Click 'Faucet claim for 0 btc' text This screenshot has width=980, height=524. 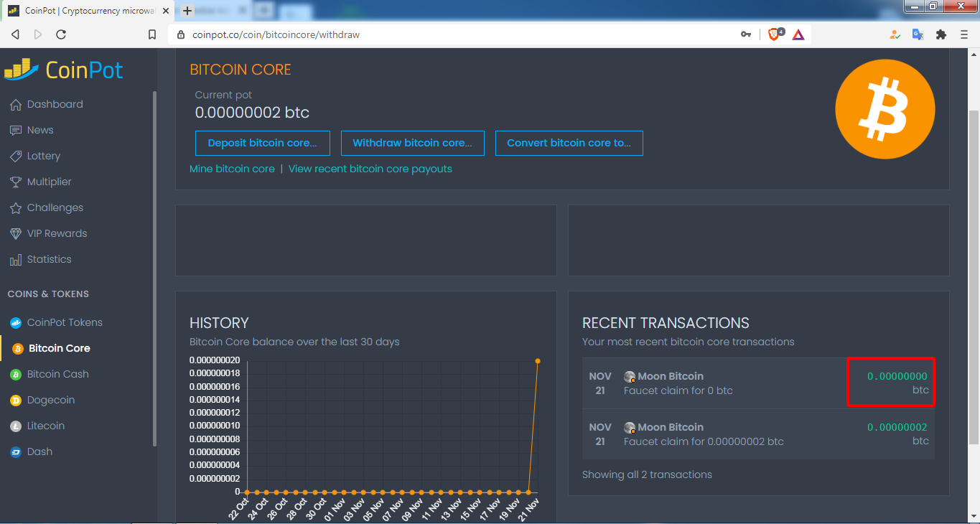[678, 391]
